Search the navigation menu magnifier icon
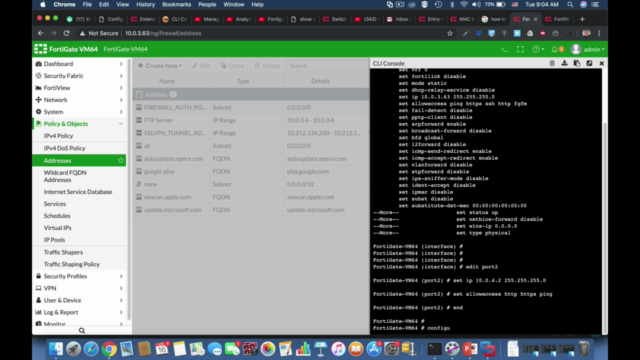The height and width of the screenshot is (360, 640). (x=82, y=331)
